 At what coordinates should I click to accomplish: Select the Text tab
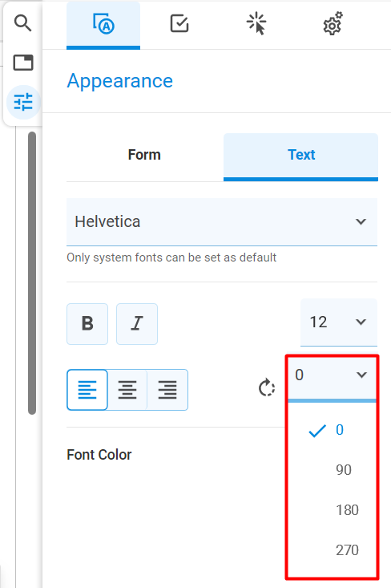[300, 155]
